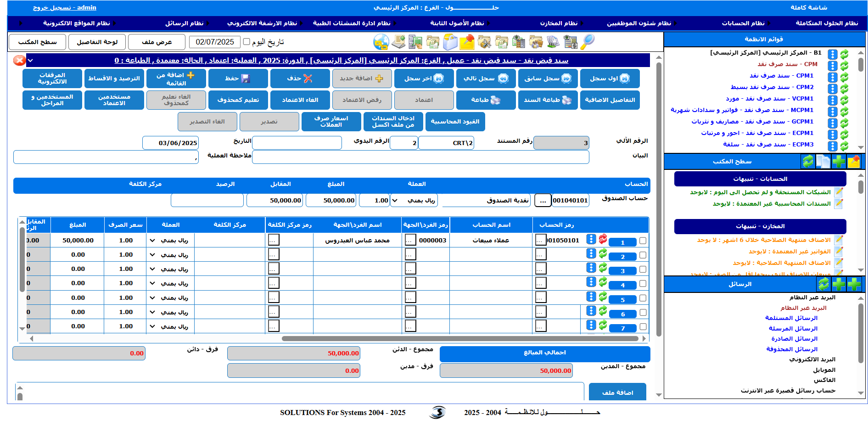Click the date field showing 02/07/2025
This screenshot has height=421, width=868.
click(215, 42)
